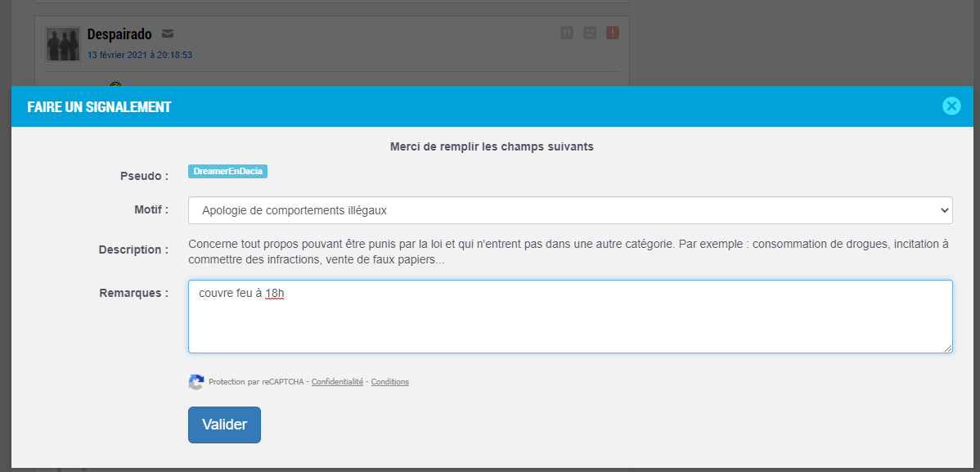
Task: Open the Confidentialité link
Action: click(x=337, y=382)
